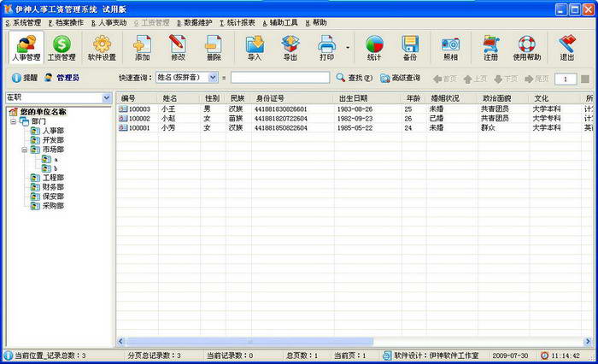Open the dropdown arrow beside 打印

[348, 48]
